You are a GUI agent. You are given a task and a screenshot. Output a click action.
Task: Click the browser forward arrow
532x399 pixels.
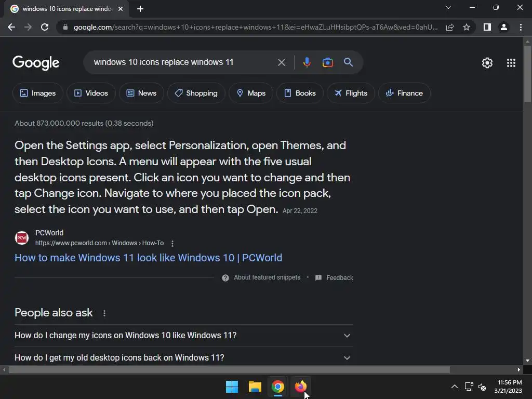[28, 27]
